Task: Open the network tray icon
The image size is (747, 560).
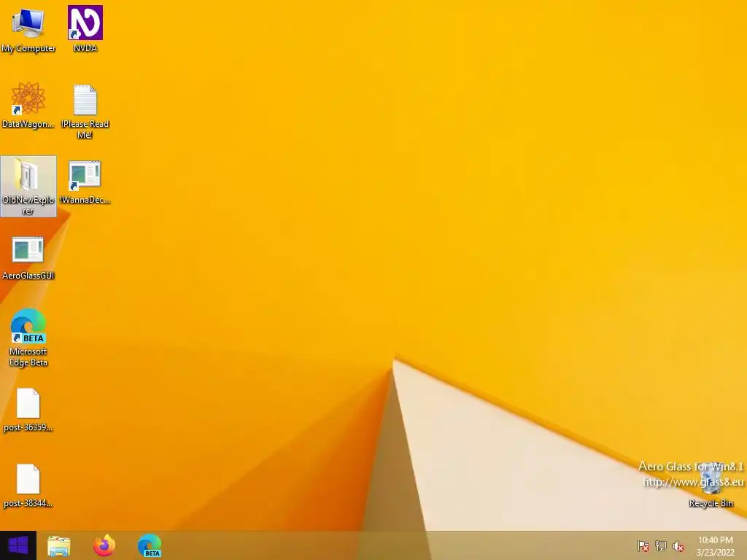Action: (661, 546)
